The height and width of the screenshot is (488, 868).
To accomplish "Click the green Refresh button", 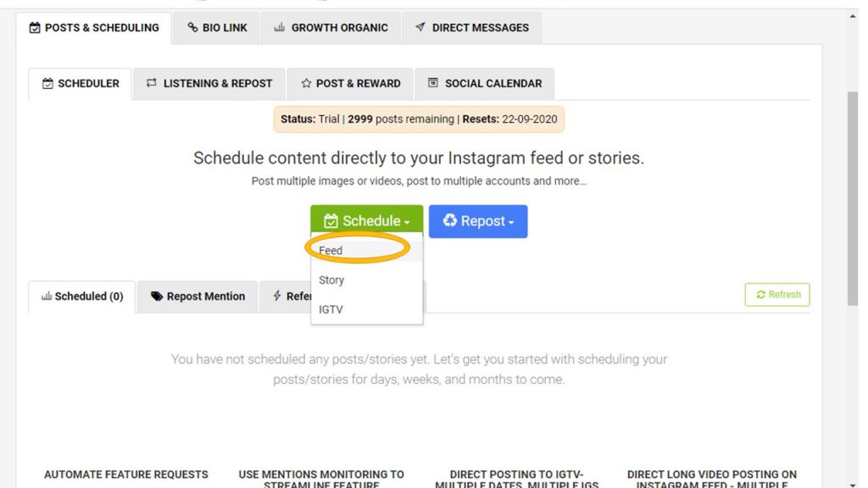I will point(777,294).
